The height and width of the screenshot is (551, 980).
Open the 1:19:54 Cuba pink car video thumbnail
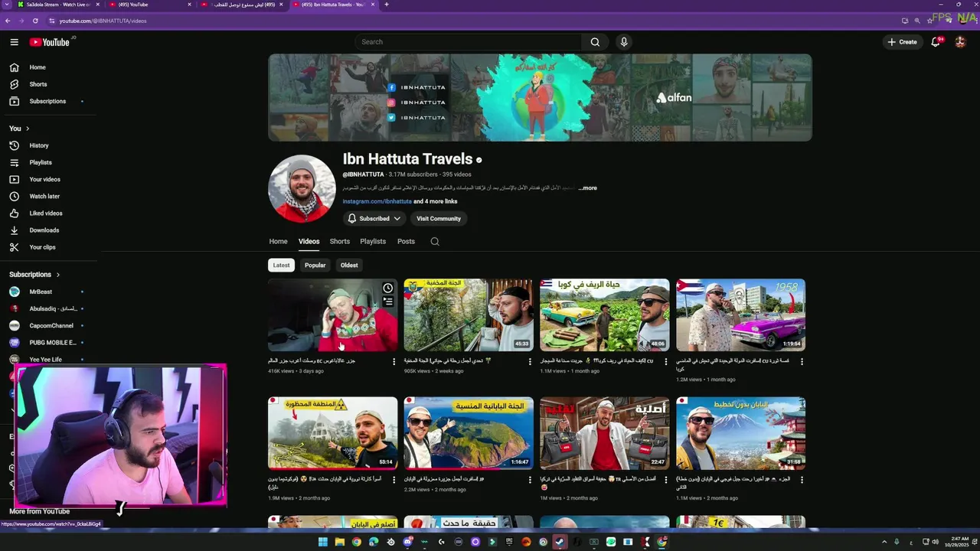click(x=740, y=315)
